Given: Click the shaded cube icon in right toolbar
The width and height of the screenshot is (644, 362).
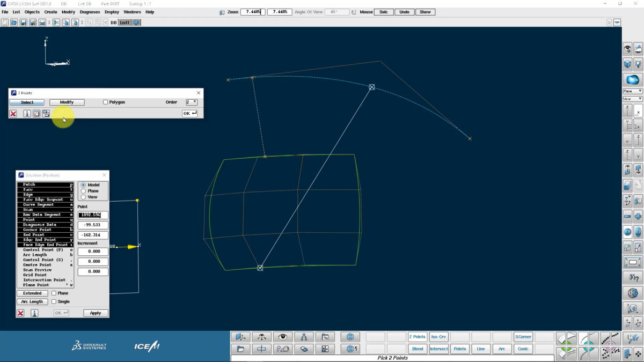Looking at the screenshot, I should pos(627,64).
